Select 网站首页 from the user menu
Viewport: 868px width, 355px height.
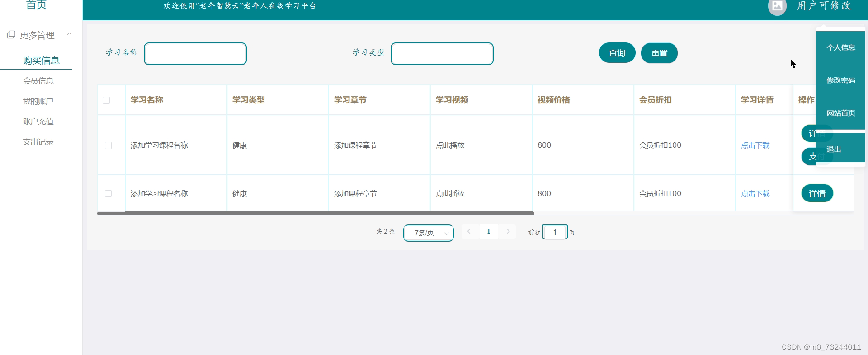pyautogui.click(x=841, y=113)
